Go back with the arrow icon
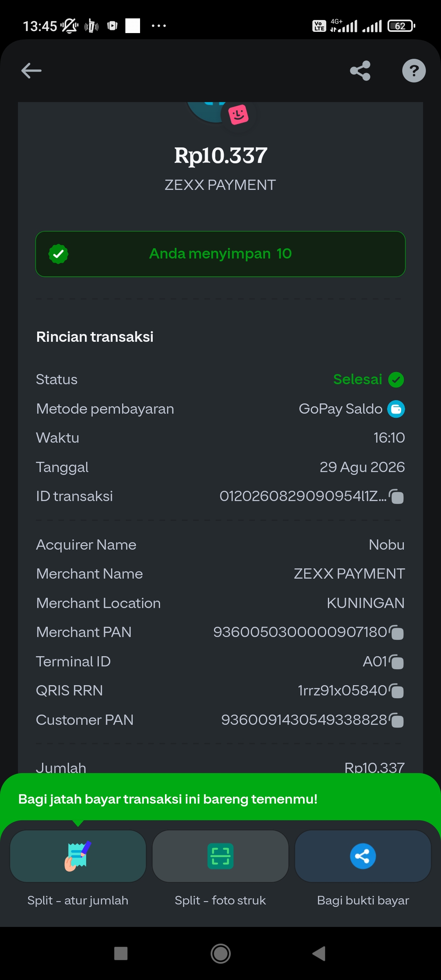Viewport: 441px width, 980px height. click(x=31, y=71)
